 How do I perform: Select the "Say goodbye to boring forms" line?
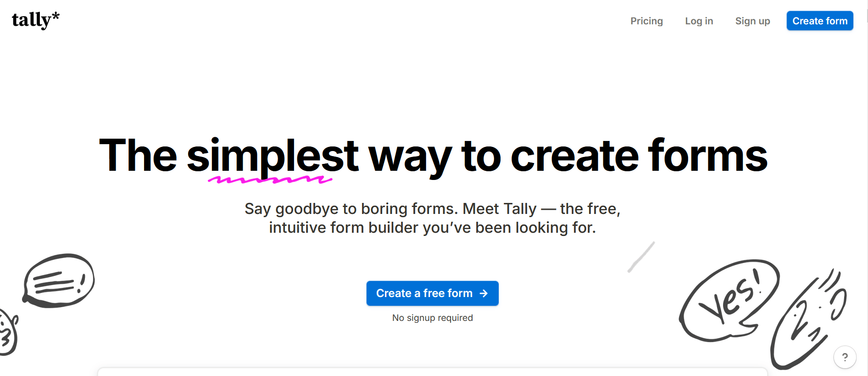click(432, 209)
